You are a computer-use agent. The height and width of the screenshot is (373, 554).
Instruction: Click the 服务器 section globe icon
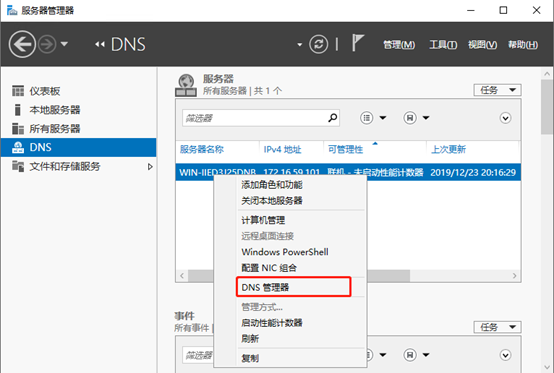pos(186,85)
